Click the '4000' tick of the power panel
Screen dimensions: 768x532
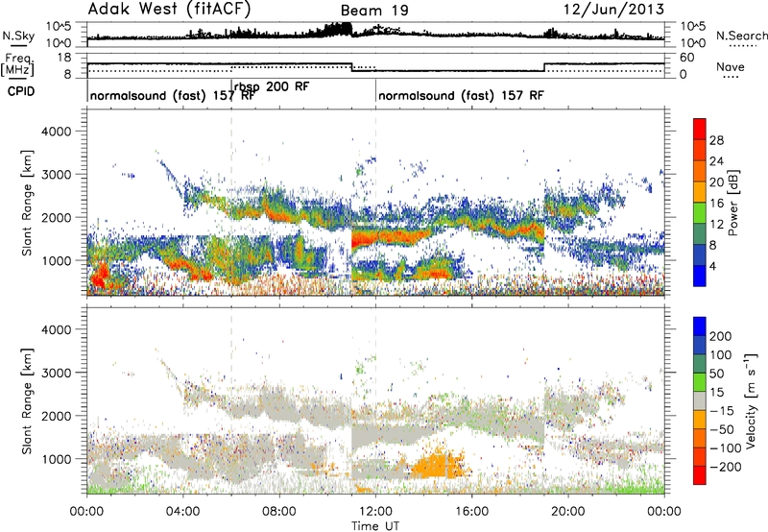[x=56, y=132]
